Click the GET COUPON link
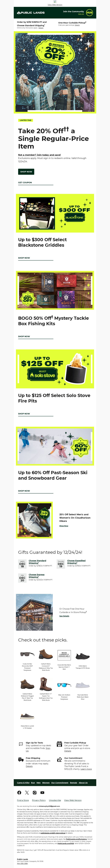 [25, 182]
